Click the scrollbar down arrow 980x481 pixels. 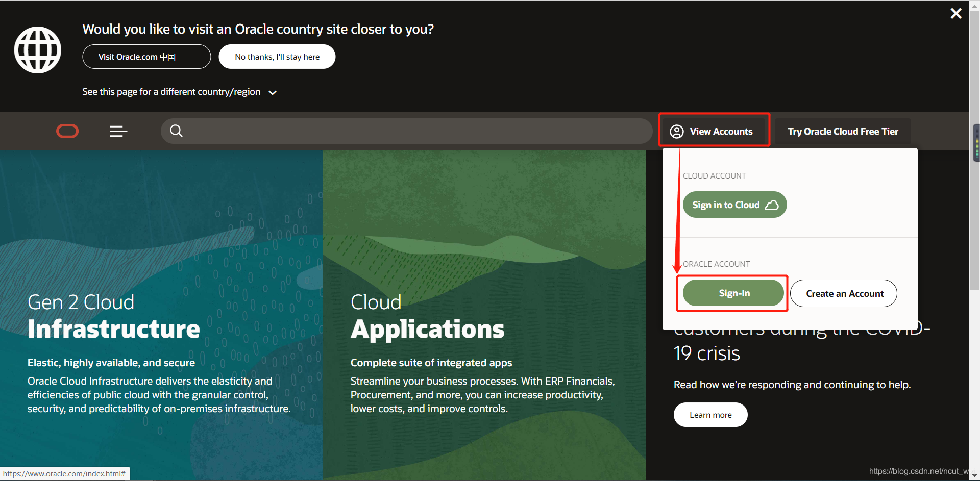pyautogui.click(x=975, y=476)
